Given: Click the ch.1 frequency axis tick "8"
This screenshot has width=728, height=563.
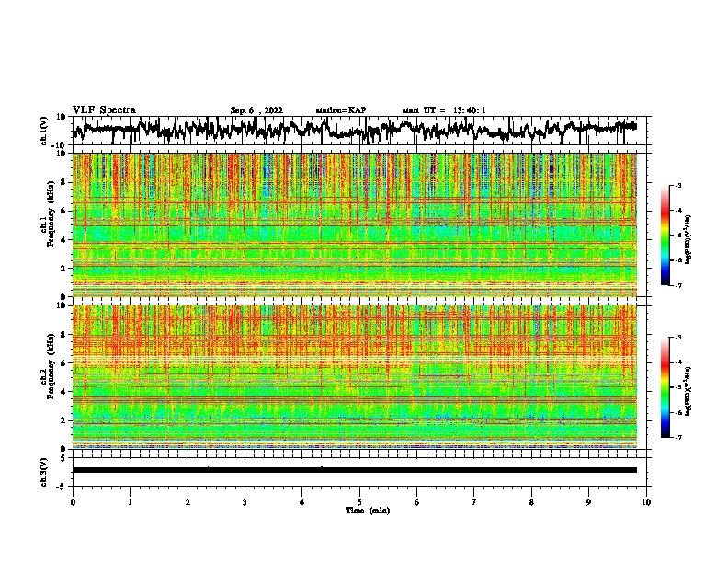Looking at the screenshot, I should (63, 182).
